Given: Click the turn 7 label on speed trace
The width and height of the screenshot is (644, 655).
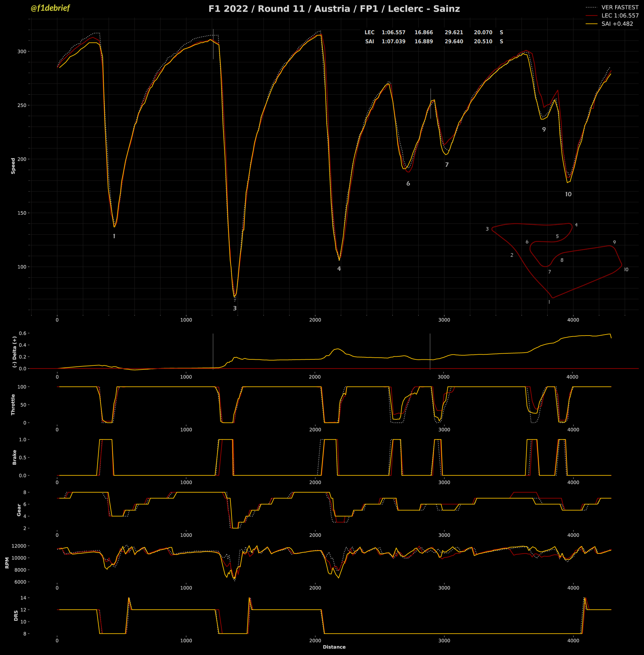Looking at the screenshot, I should click(447, 165).
